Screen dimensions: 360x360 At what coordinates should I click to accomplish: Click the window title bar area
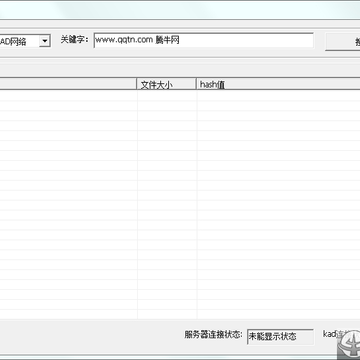click(x=180, y=9)
